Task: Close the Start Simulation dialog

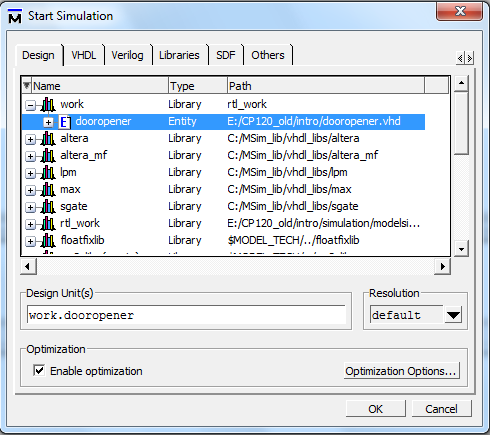Action: pyautogui.click(x=460, y=11)
